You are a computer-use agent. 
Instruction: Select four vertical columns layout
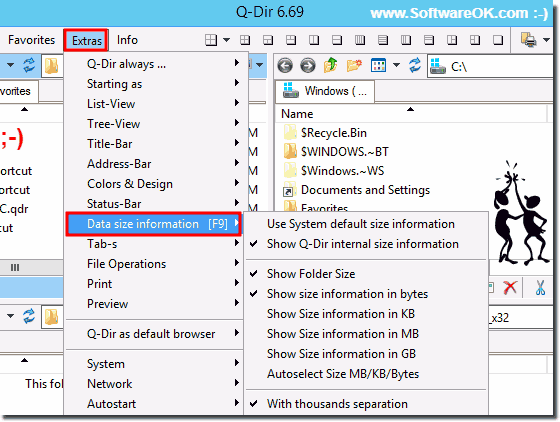point(360,40)
